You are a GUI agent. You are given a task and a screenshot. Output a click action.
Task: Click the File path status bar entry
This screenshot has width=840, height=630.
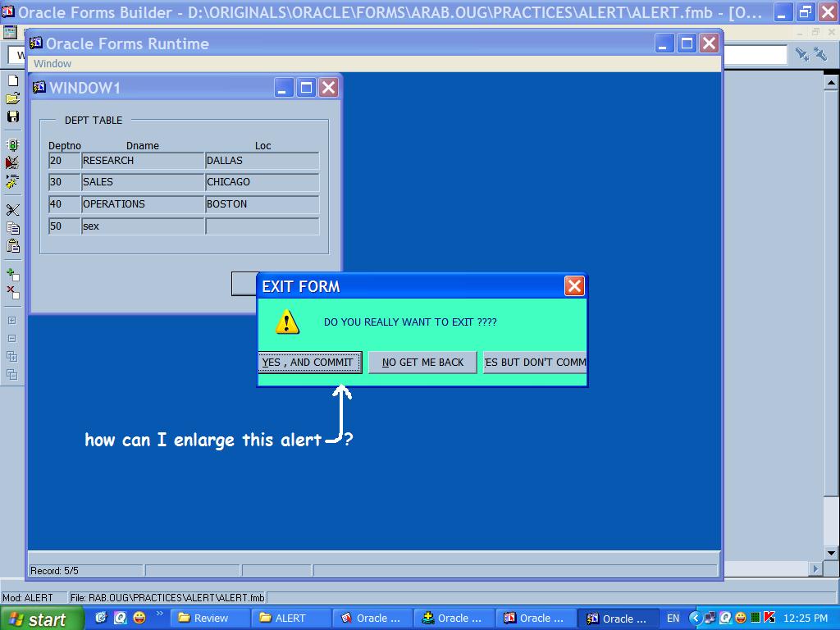point(167,598)
